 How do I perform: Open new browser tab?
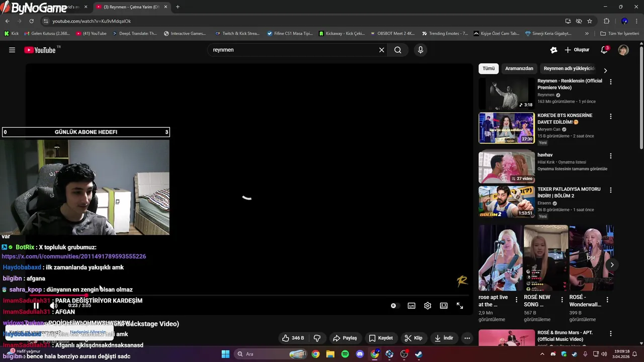(x=178, y=7)
